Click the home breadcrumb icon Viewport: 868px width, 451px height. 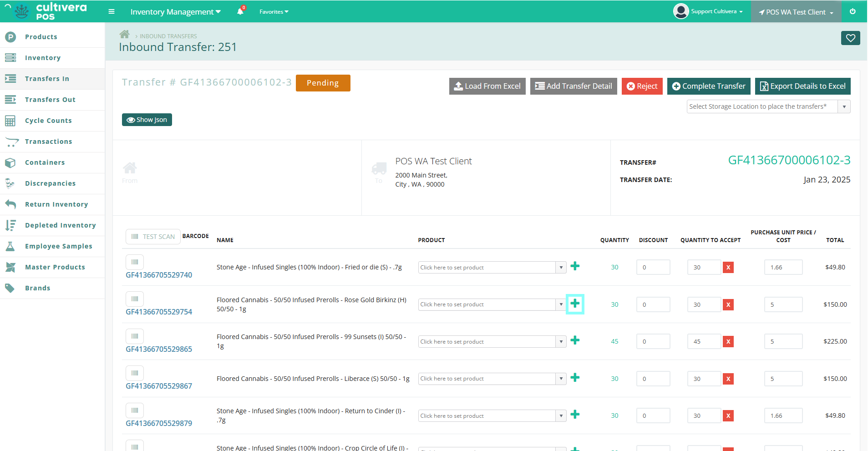tap(125, 34)
